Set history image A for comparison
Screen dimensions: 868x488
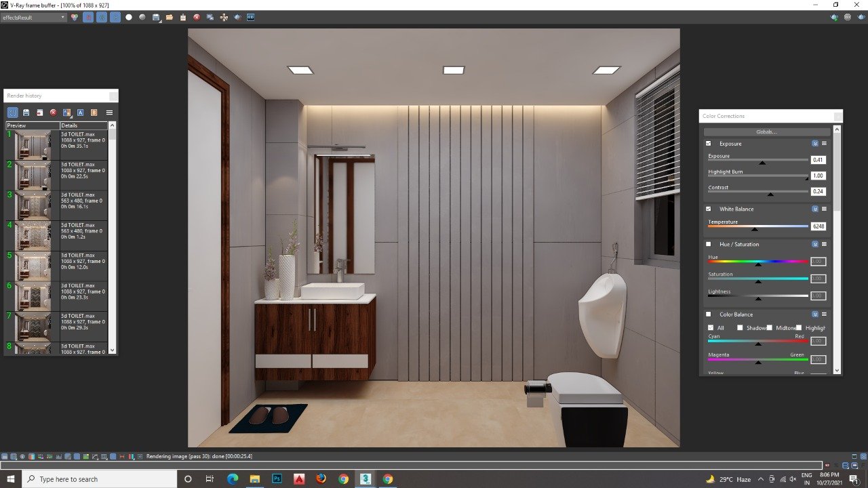point(80,113)
